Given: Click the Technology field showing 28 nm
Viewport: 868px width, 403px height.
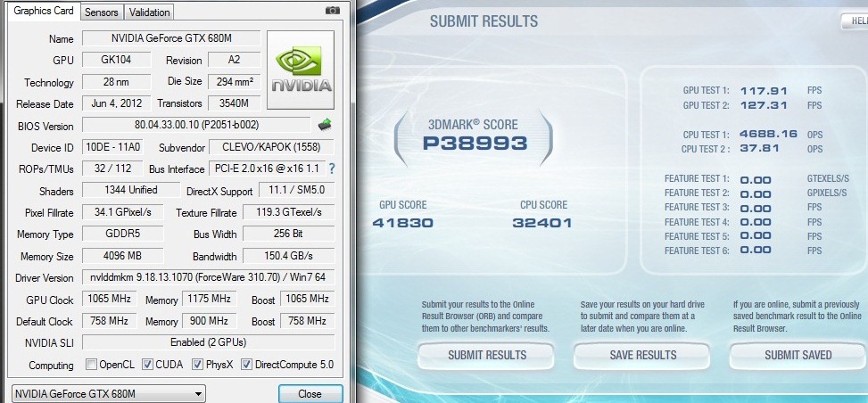Looking at the screenshot, I should [x=116, y=81].
